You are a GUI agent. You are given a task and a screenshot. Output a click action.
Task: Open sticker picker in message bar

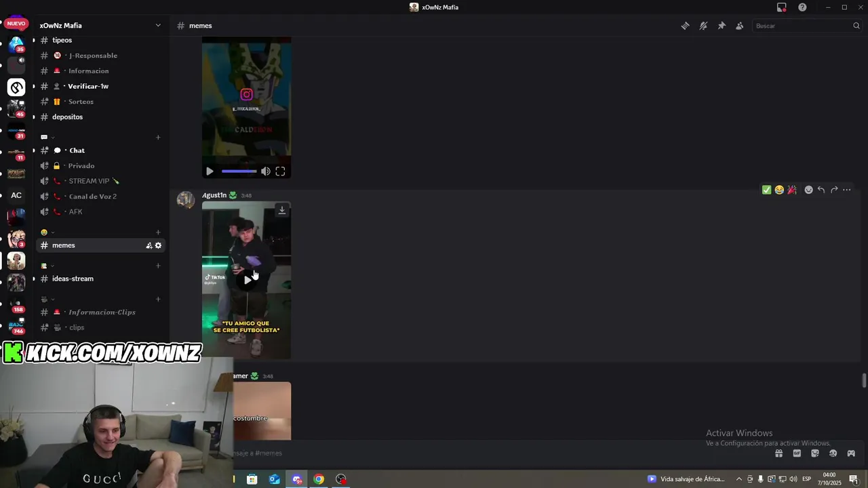[x=815, y=453]
